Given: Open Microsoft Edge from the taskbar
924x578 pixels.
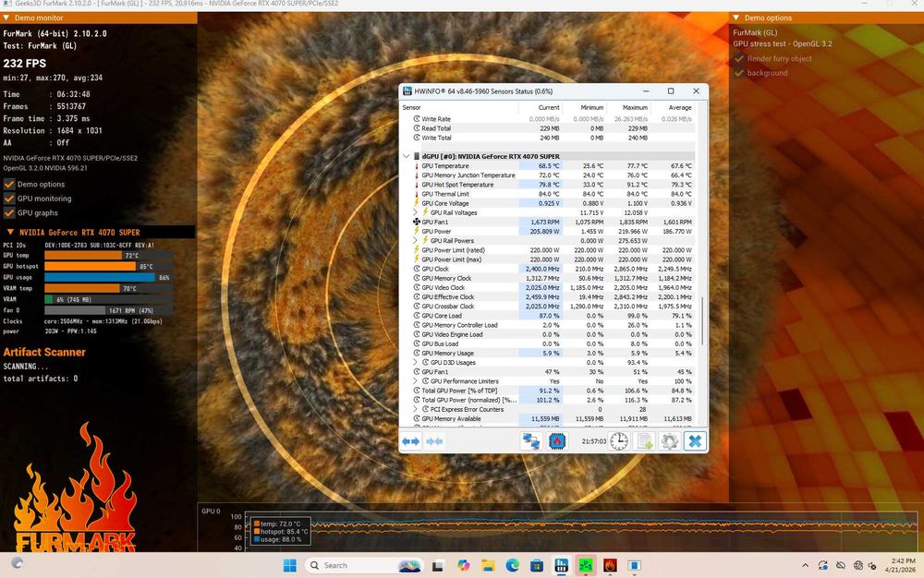Looking at the screenshot, I should (x=512, y=566).
